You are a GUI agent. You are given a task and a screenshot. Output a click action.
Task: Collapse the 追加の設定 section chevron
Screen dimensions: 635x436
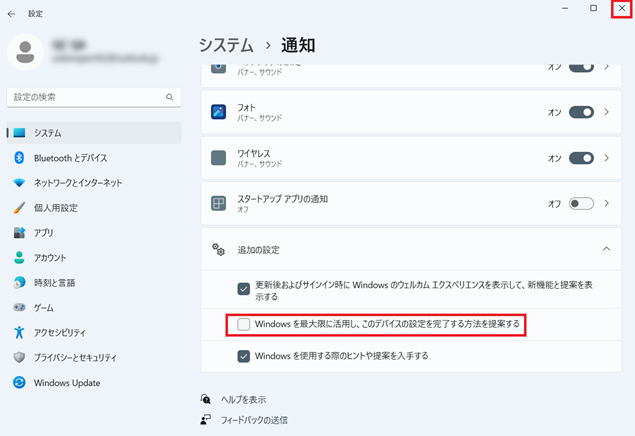pos(607,249)
